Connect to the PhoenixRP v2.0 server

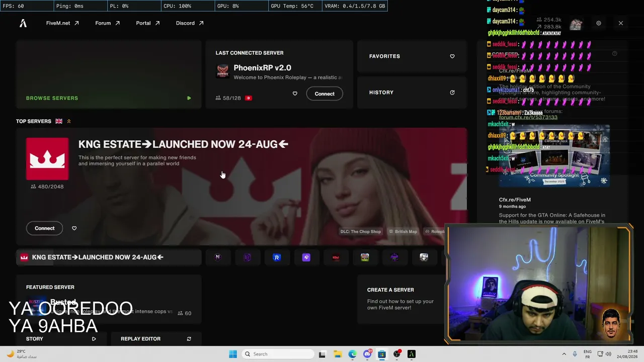pyautogui.click(x=325, y=94)
